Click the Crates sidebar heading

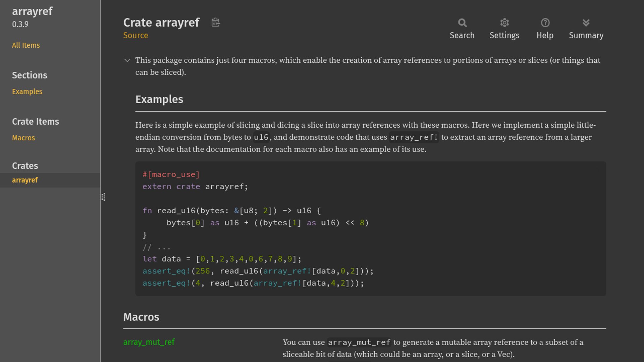pos(25,166)
